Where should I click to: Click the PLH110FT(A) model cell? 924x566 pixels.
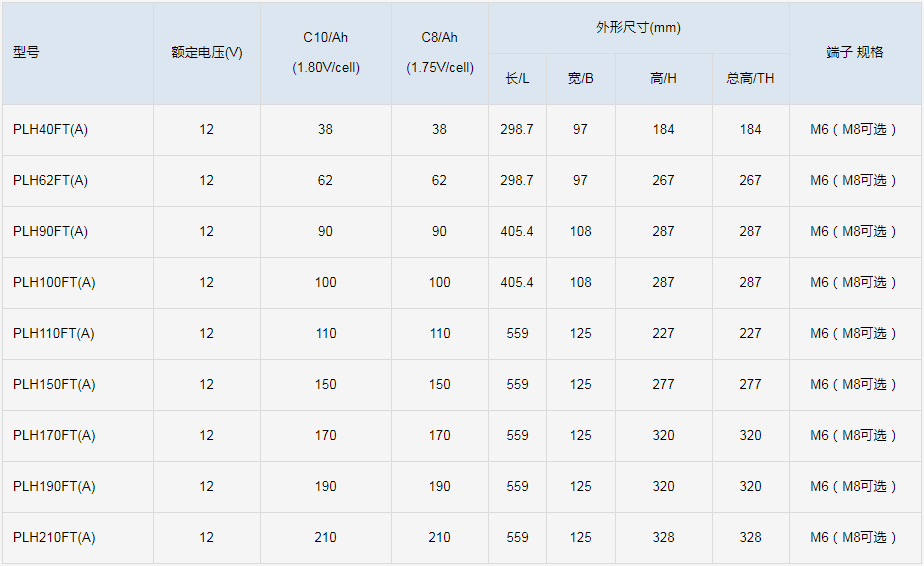(54, 334)
